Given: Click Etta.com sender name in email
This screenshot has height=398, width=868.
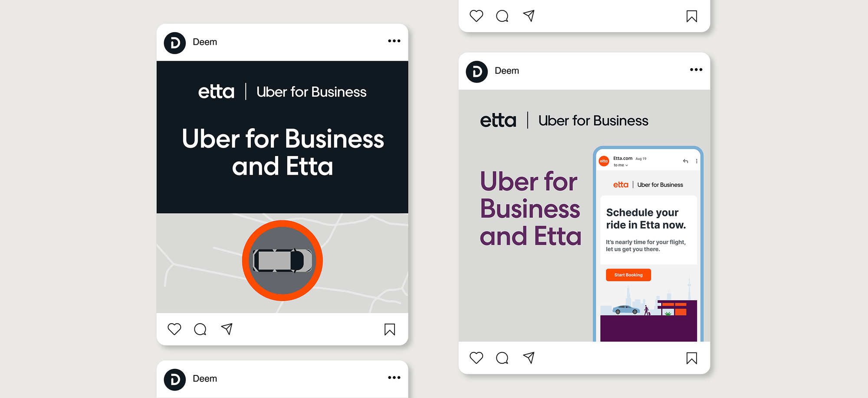Looking at the screenshot, I should [x=623, y=159].
